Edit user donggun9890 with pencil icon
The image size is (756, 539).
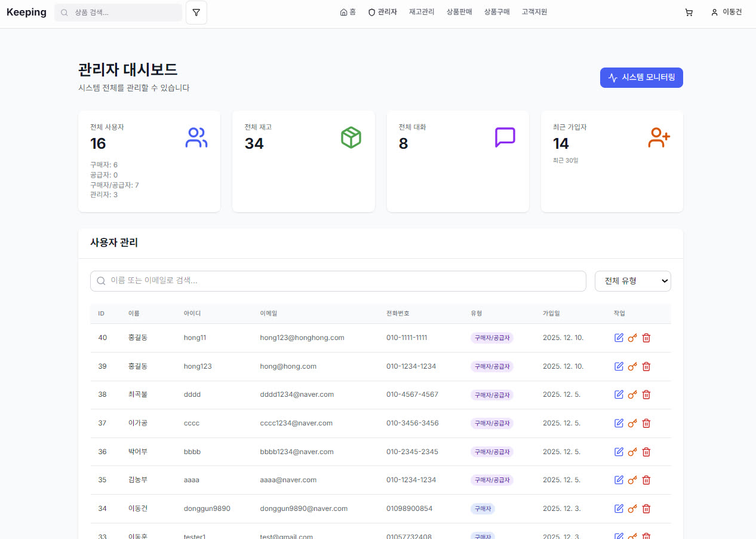[619, 509]
